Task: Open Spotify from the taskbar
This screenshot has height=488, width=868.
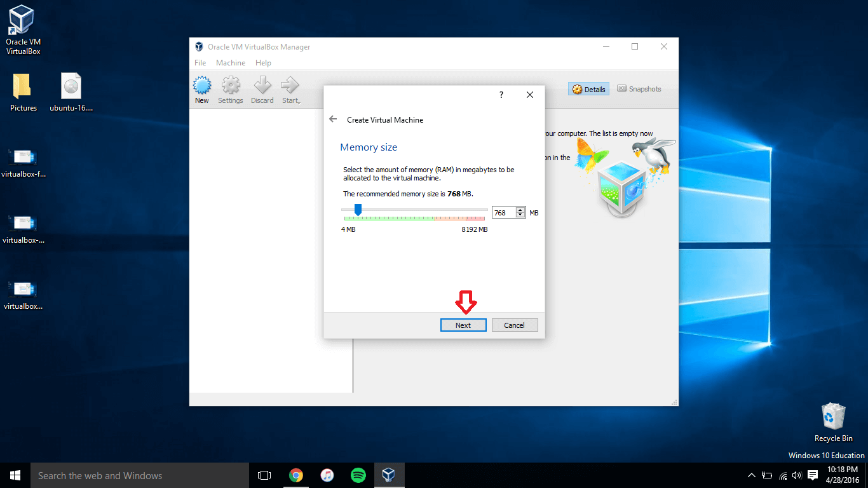Action: coord(358,475)
